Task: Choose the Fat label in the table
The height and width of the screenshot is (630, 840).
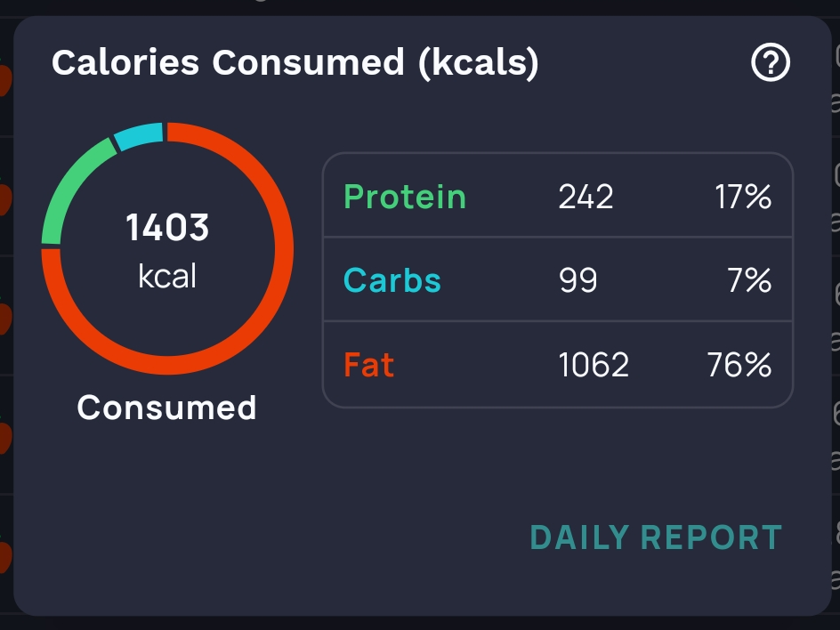Action: [x=369, y=365]
